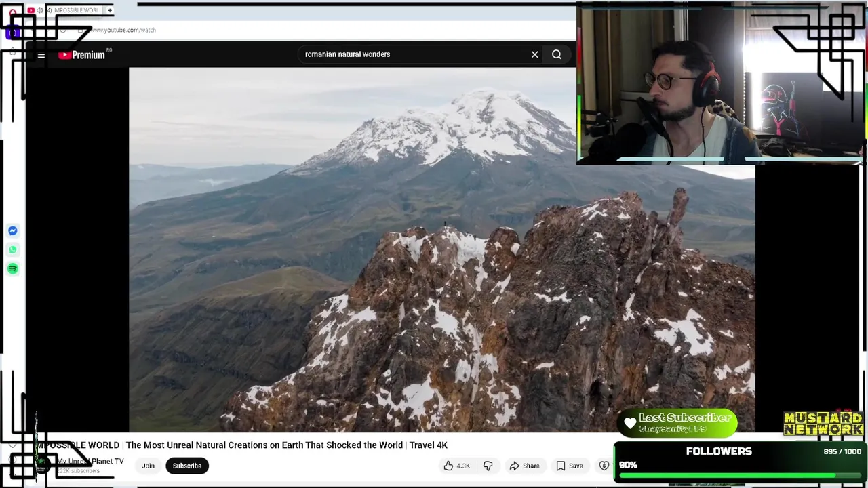Image resolution: width=868 pixels, height=488 pixels.
Task: Click the tab's audio speaker indicator
Action: 40,10
